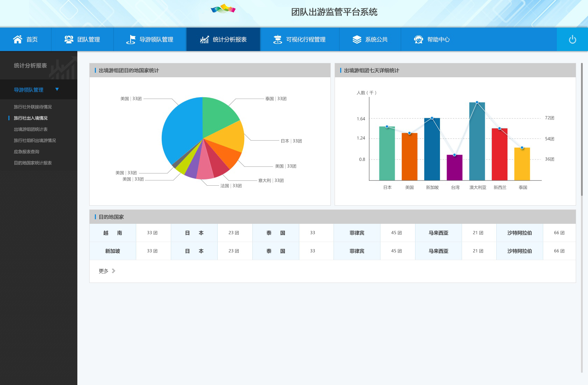Click the system public layers icon
The width and height of the screenshot is (588, 385).
coord(357,40)
